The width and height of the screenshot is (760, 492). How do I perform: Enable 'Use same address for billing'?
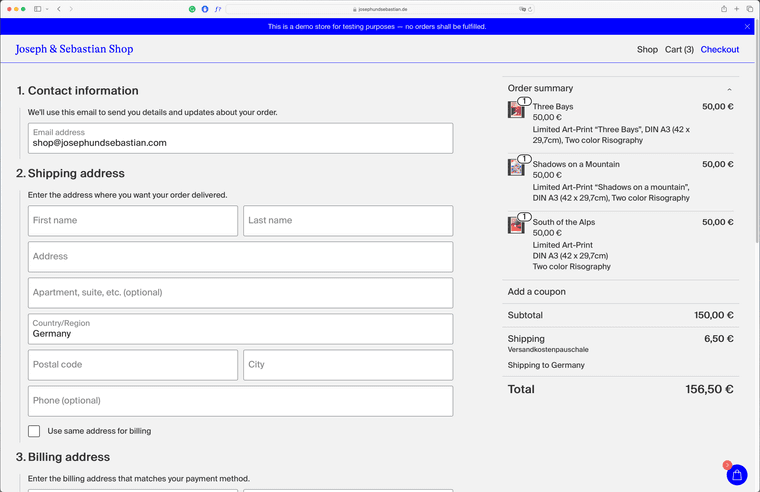click(34, 431)
